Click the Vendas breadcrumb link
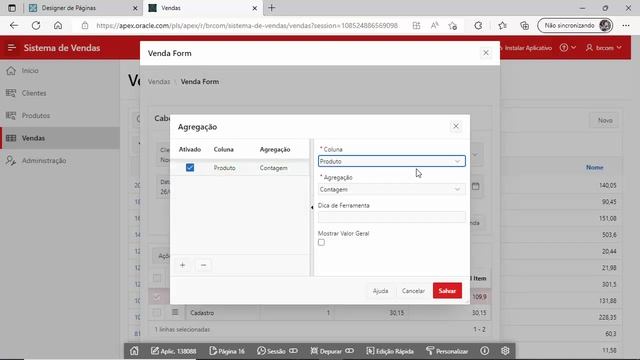 [x=159, y=82]
